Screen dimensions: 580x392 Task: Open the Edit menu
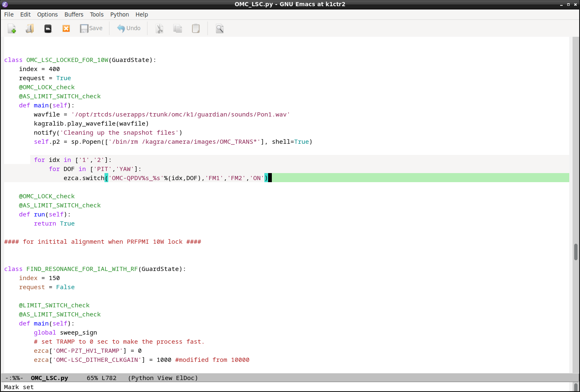coord(26,14)
